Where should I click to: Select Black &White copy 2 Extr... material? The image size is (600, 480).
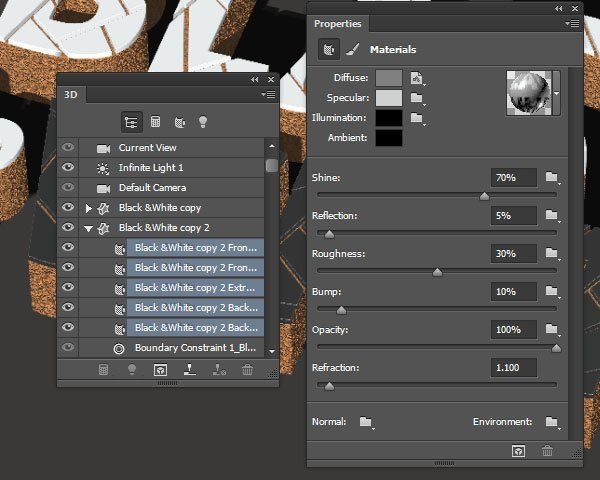(x=195, y=287)
